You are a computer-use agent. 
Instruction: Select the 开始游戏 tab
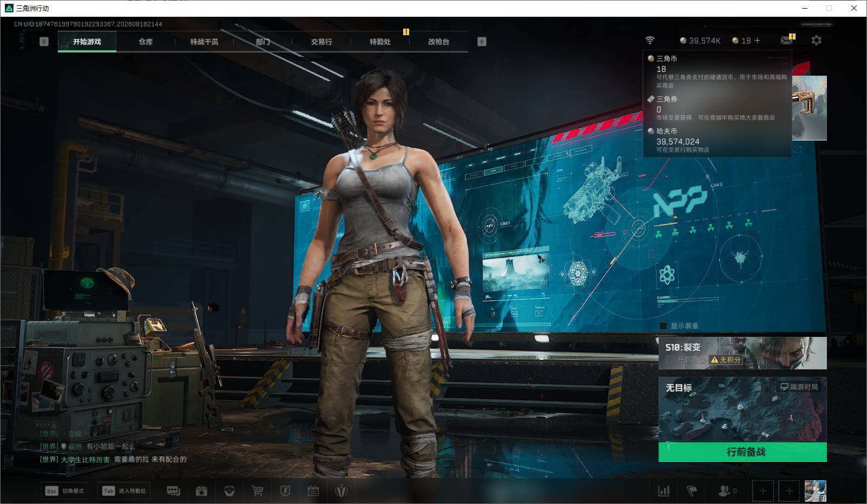pyautogui.click(x=87, y=42)
